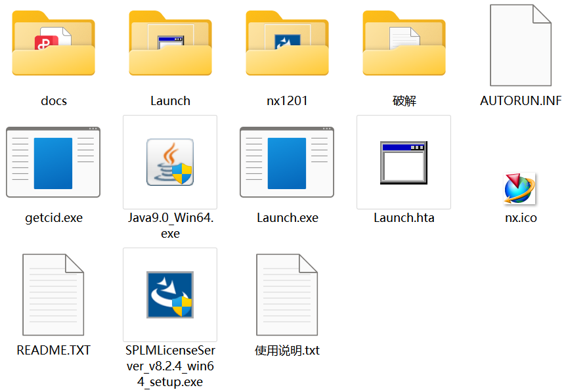Image resolution: width=566 pixels, height=392 pixels.
Task: Click the getcid.exe application icon
Action: (x=53, y=162)
